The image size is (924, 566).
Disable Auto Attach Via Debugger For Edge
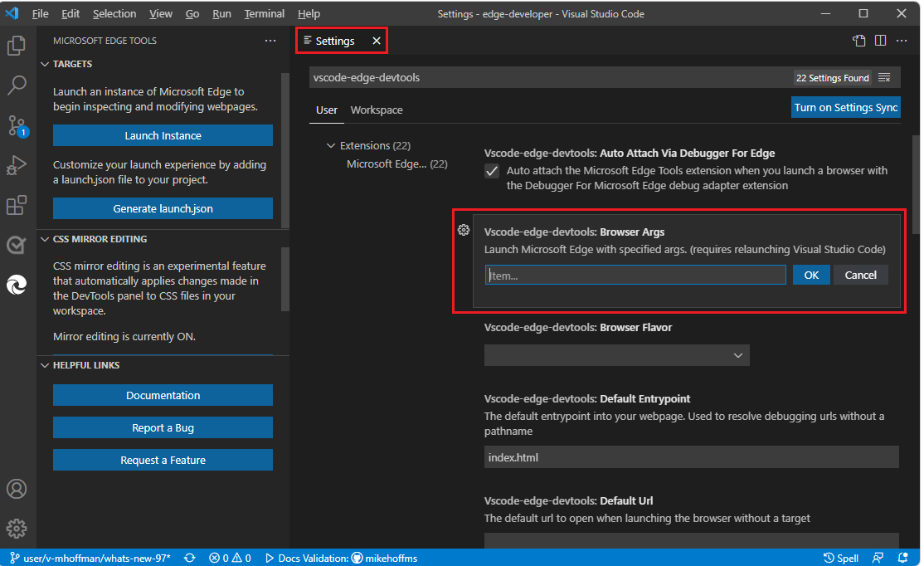491,171
